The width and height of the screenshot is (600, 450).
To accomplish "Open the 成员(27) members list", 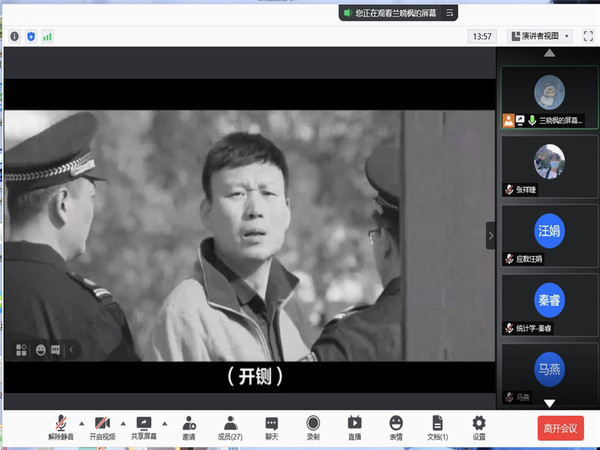I will 230,427.
